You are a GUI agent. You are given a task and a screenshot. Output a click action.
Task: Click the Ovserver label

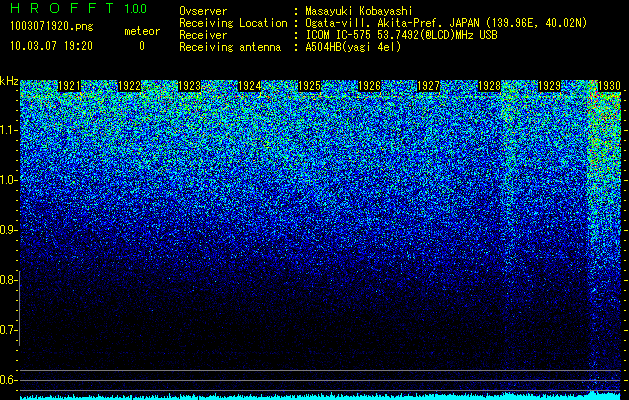tap(203, 11)
